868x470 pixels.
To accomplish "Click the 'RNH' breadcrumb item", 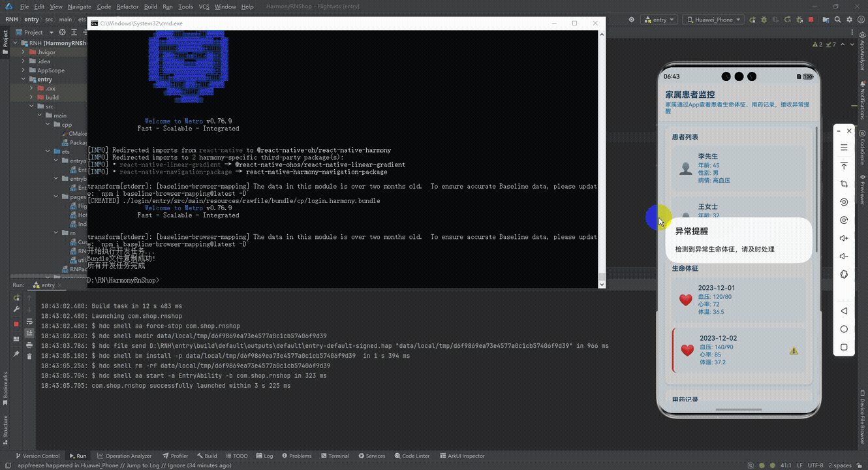I will pyautogui.click(x=11, y=20).
